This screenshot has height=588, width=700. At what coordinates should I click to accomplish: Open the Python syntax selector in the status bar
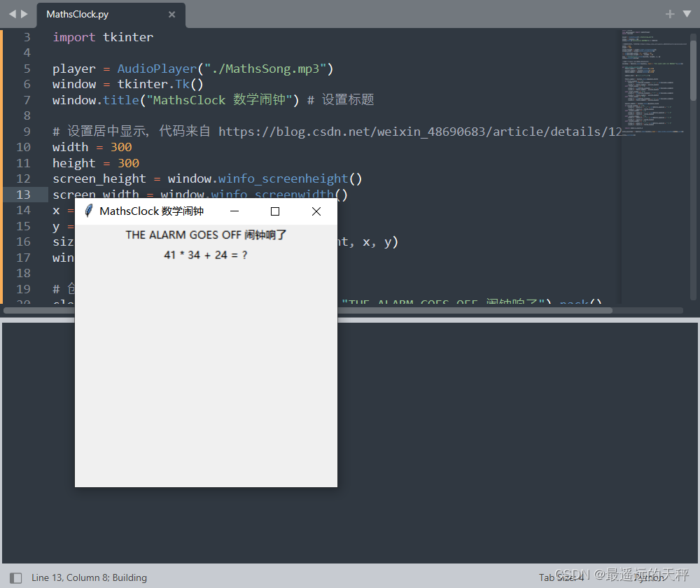(647, 577)
